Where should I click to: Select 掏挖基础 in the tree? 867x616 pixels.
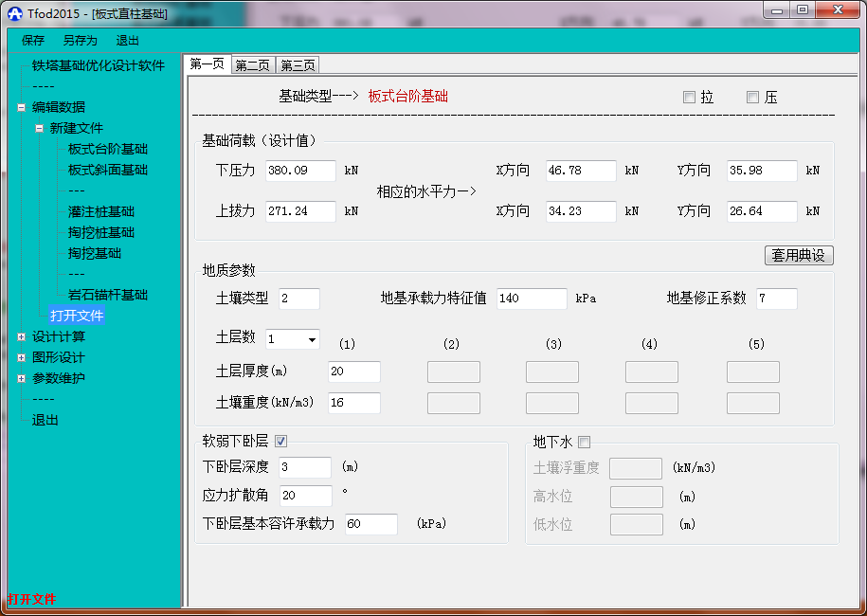(95, 254)
